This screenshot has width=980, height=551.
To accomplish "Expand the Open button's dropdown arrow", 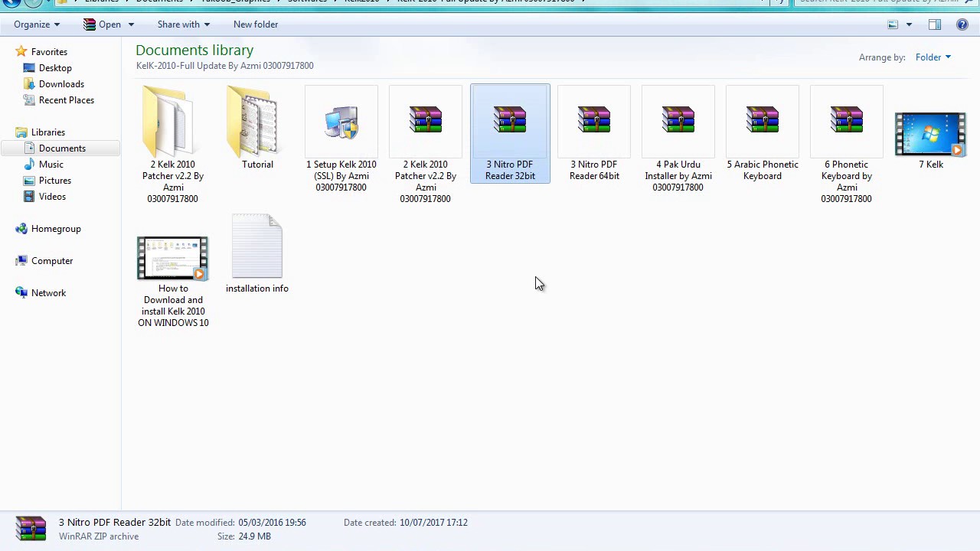I will [131, 24].
